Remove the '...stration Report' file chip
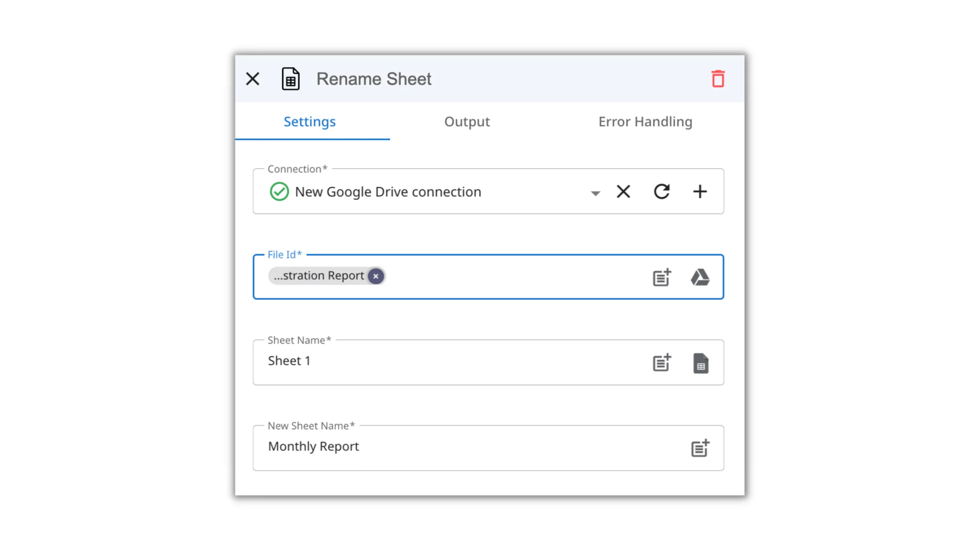 tap(376, 276)
